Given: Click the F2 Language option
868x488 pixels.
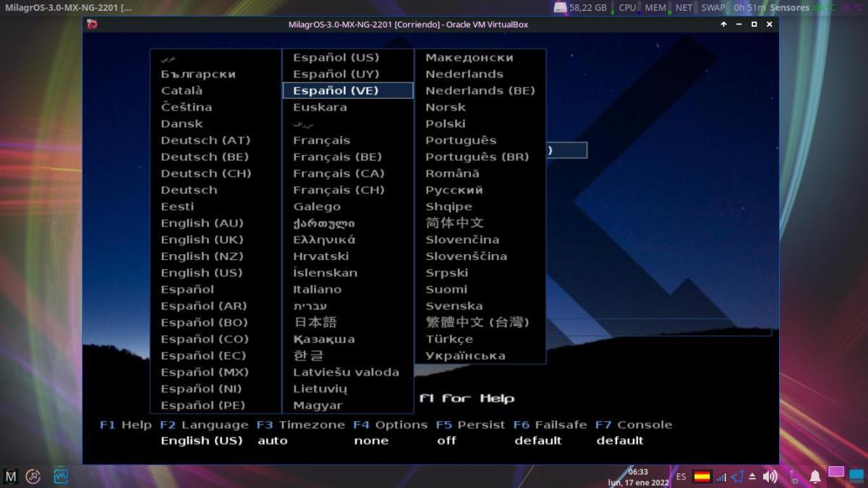Looking at the screenshot, I should pos(204,425).
